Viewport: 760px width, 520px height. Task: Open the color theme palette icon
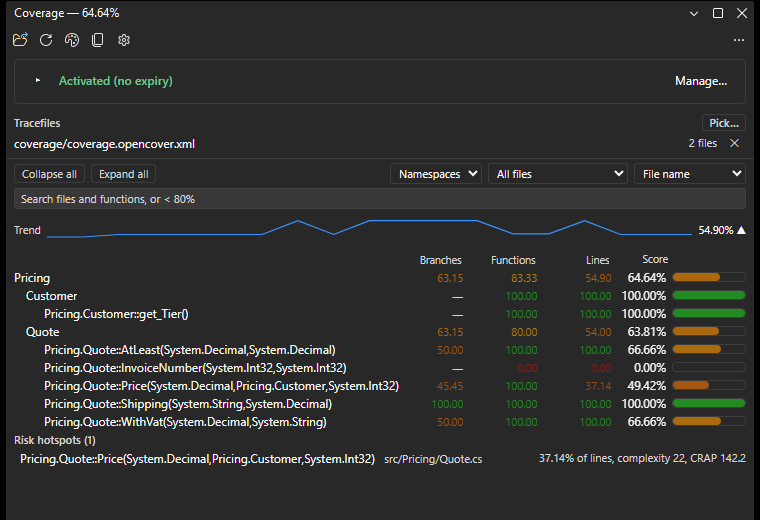point(72,40)
